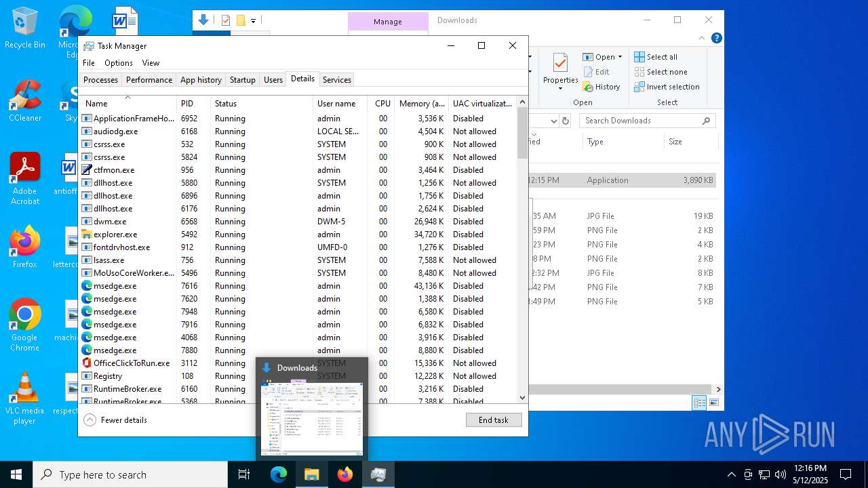Click the taskbar search box
Viewport: 868px width, 488px height.
pyautogui.click(x=130, y=474)
